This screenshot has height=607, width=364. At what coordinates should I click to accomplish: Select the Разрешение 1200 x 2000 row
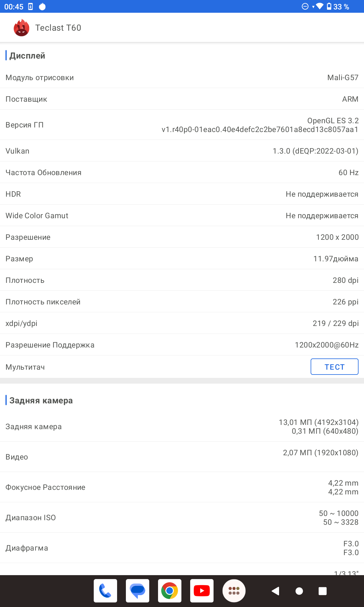pos(182,237)
